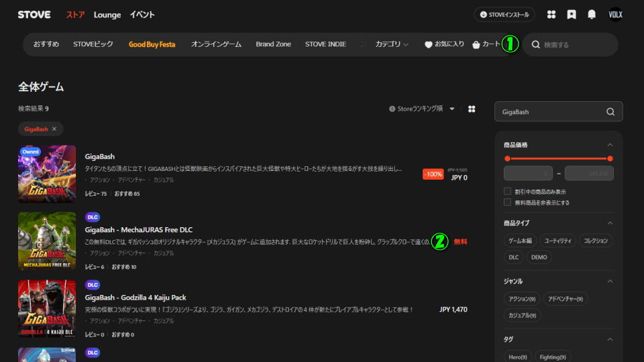Expand the カテゴリ dropdown menu

[392, 44]
